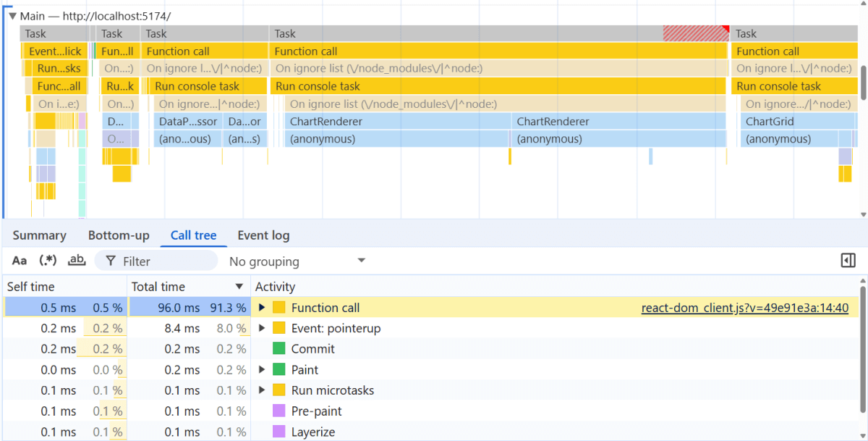This screenshot has width=868, height=441.
Task: Click the purple marker beside Layerize
Action: pyautogui.click(x=279, y=432)
